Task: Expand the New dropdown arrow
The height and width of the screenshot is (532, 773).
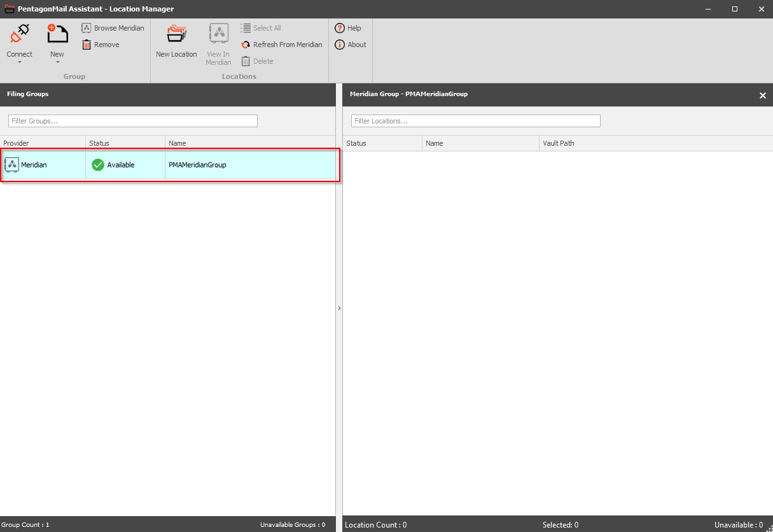Action: coord(57,62)
